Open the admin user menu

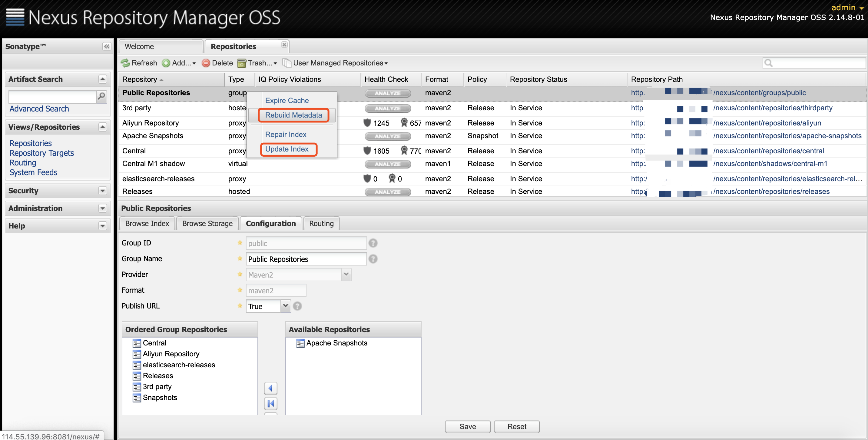click(x=847, y=7)
